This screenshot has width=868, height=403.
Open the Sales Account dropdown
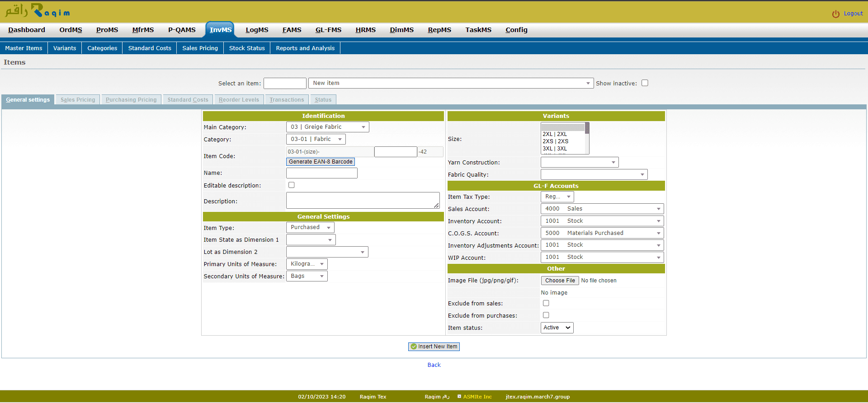602,209
